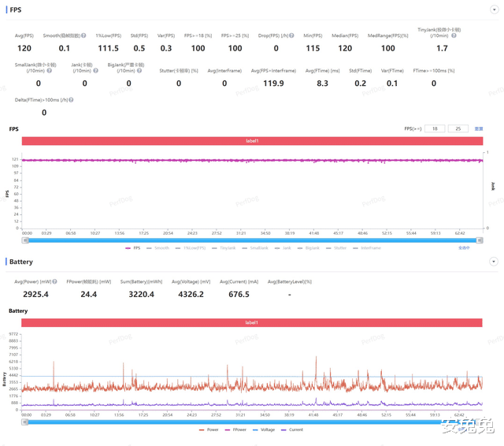Open help icon next to Jank metric

coord(95,71)
